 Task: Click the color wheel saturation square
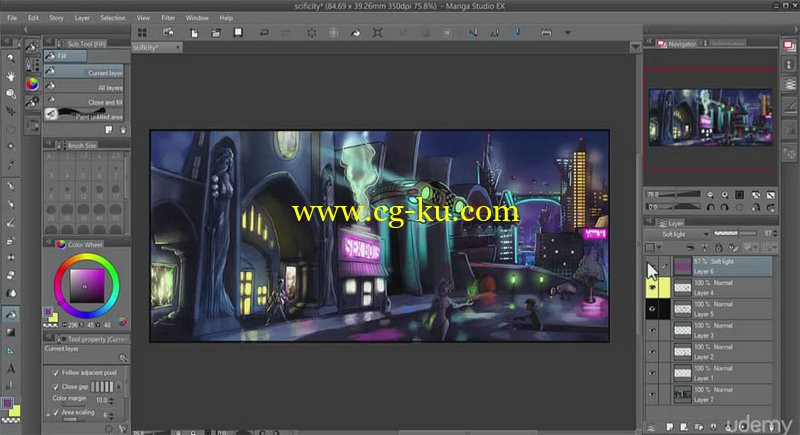[86, 286]
